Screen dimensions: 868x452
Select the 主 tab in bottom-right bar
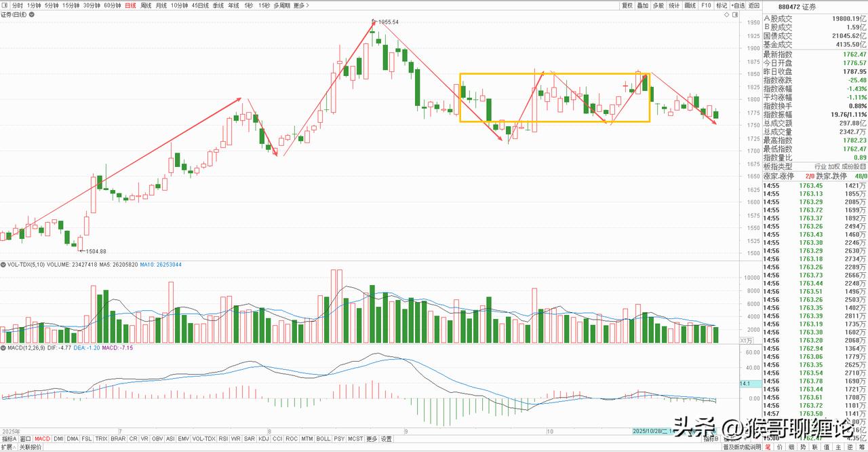[838, 447]
